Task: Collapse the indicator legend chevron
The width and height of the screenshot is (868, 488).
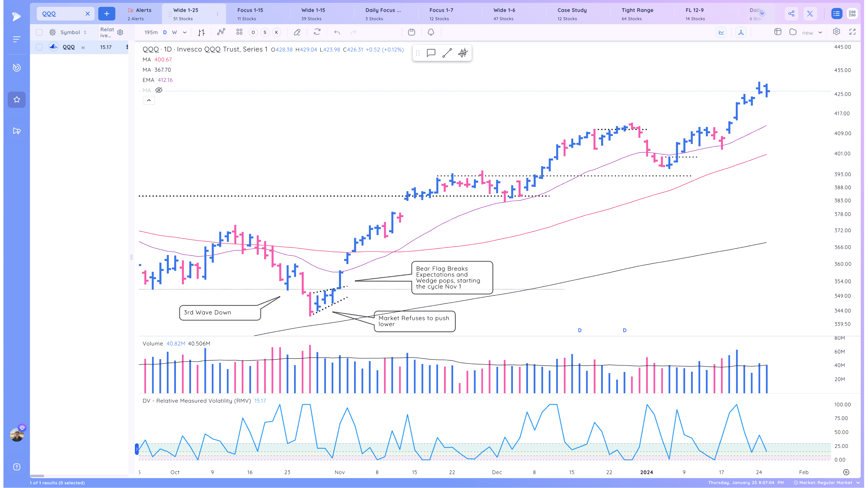Action: point(149,100)
